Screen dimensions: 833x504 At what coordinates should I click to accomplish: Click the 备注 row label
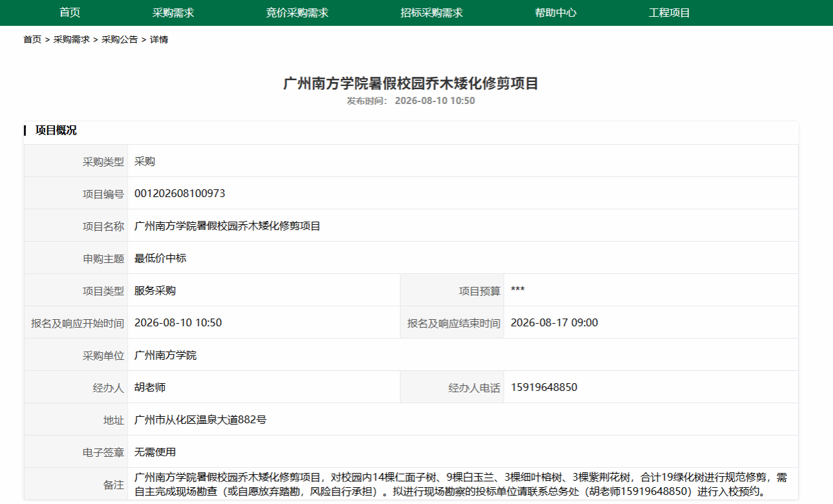[114, 485]
